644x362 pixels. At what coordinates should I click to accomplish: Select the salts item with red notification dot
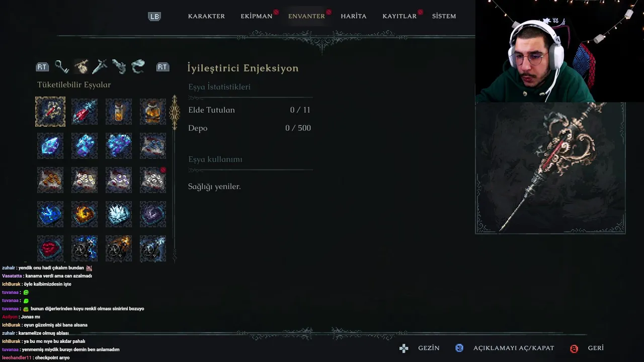[x=153, y=180]
